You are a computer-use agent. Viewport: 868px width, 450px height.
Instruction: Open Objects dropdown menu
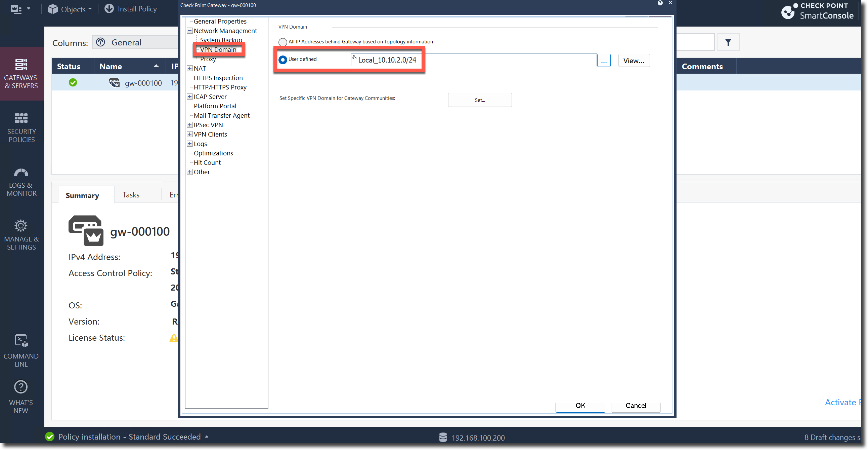pos(70,9)
